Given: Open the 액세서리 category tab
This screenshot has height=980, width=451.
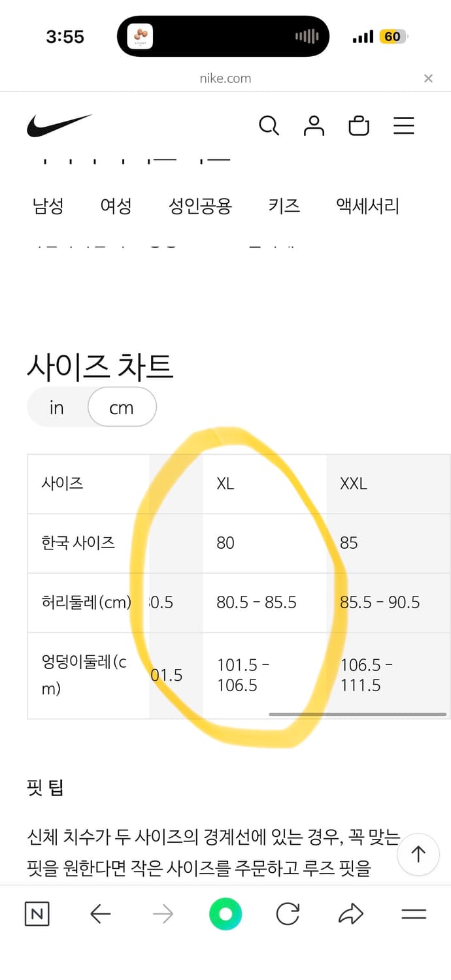Looking at the screenshot, I should click(367, 206).
